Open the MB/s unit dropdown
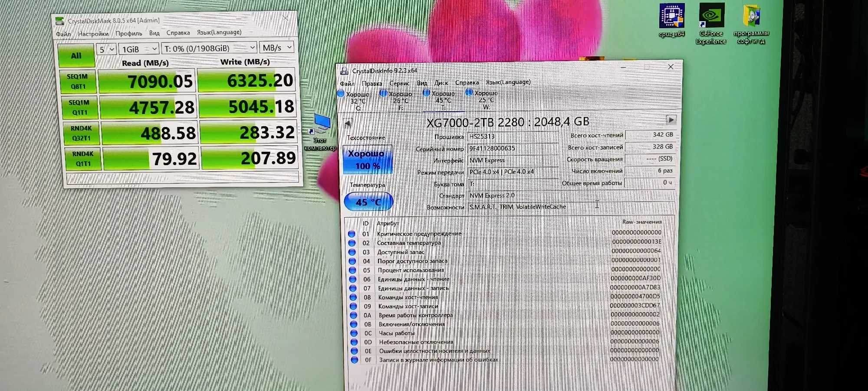Viewport: 868px width, 391px height. (277, 47)
